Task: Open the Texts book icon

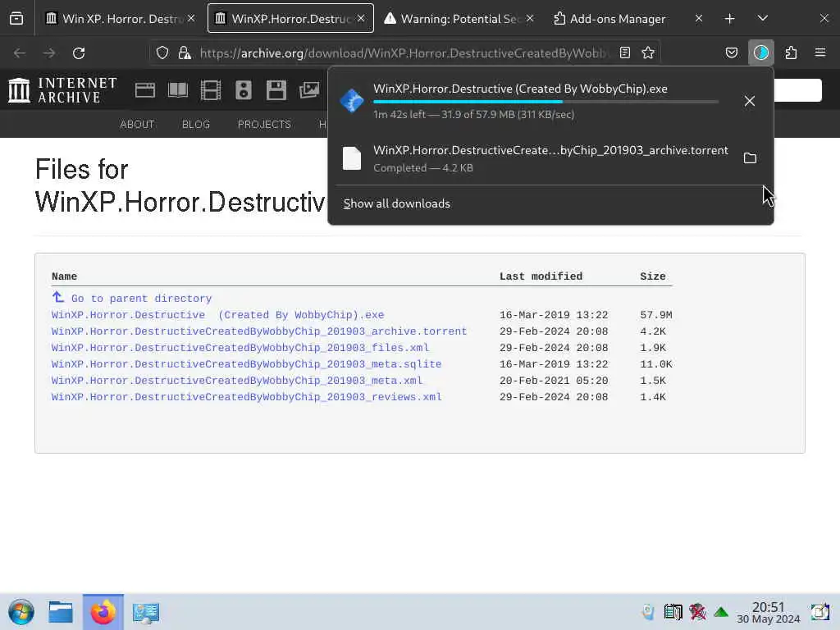Action: [178, 90]
